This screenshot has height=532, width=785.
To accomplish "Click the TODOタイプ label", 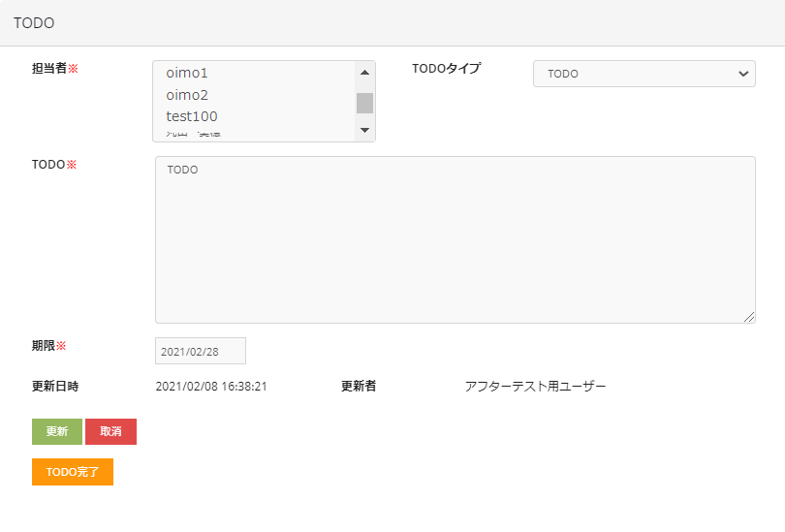I will coord(446,69).
